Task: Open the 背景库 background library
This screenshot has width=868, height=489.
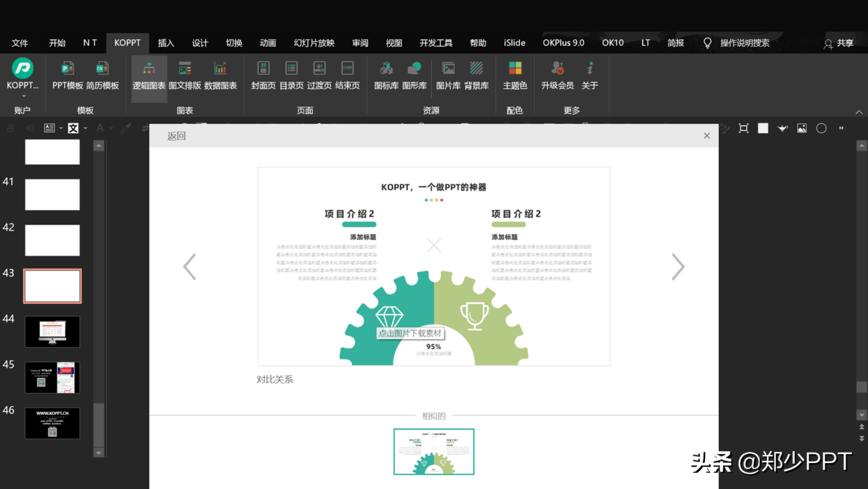Action: click(476, 76)
